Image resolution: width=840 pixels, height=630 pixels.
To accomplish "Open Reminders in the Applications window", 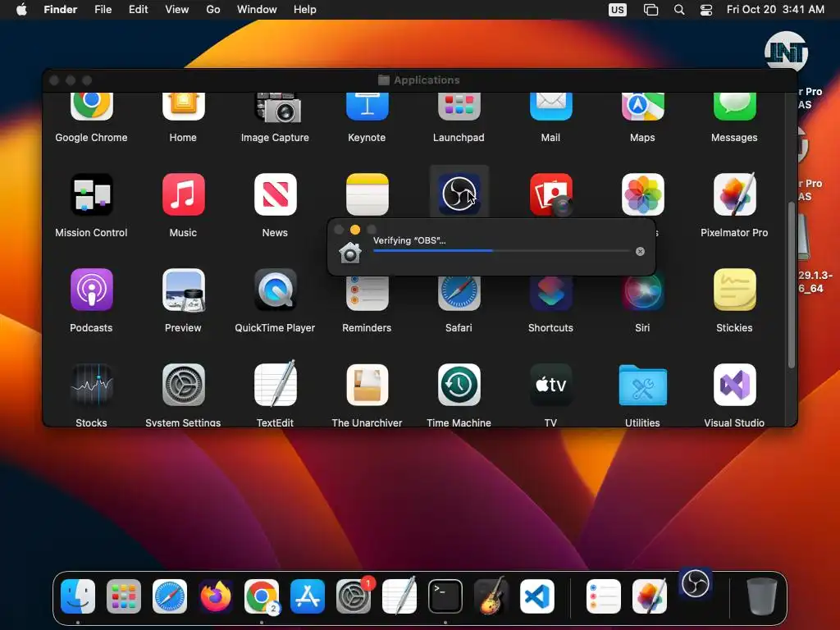I will point(367,294).
